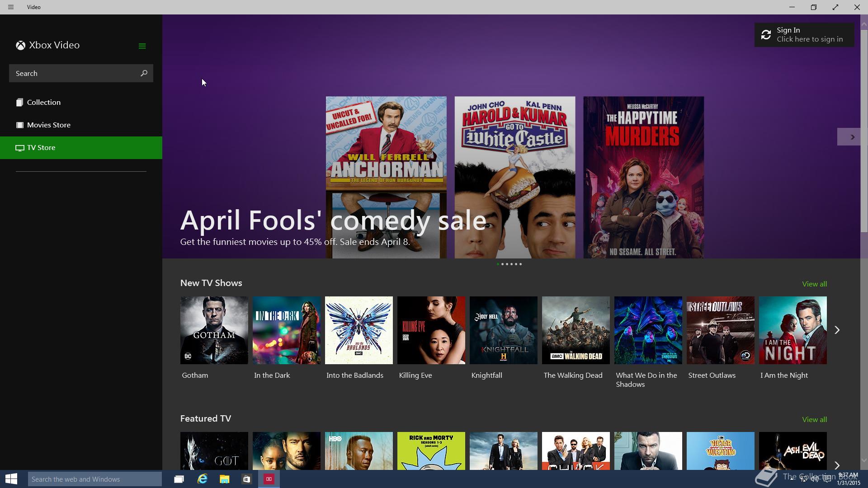Open Harold & Kumar movie poster
868x488 pixels.
515,177
